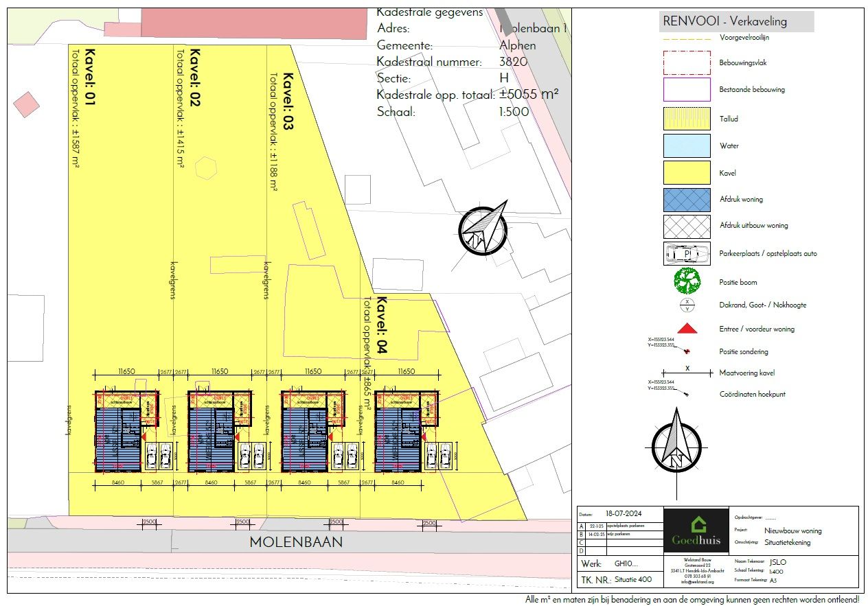
Task: Click the 'Positie sondering' marker symbol
Action: (x=687, y=351)
